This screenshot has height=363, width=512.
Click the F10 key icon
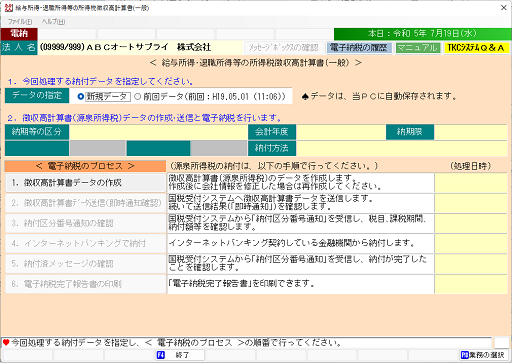pos(465,355)
